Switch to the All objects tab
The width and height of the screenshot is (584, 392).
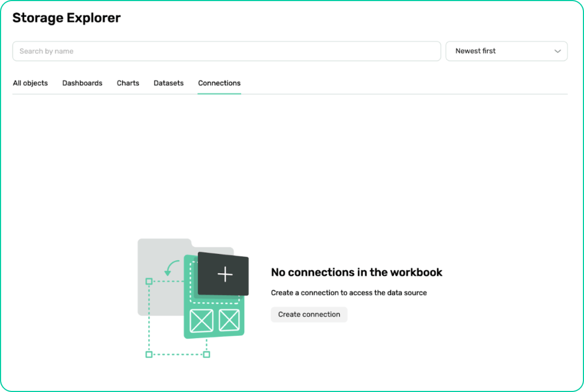30,83
